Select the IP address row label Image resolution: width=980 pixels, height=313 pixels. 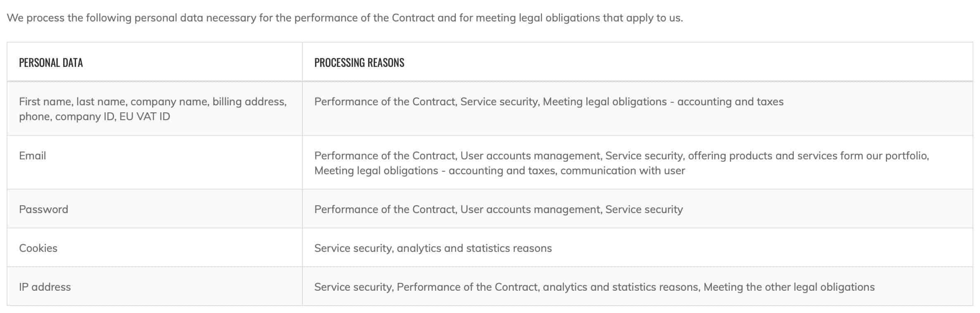(x=45, y=287)
